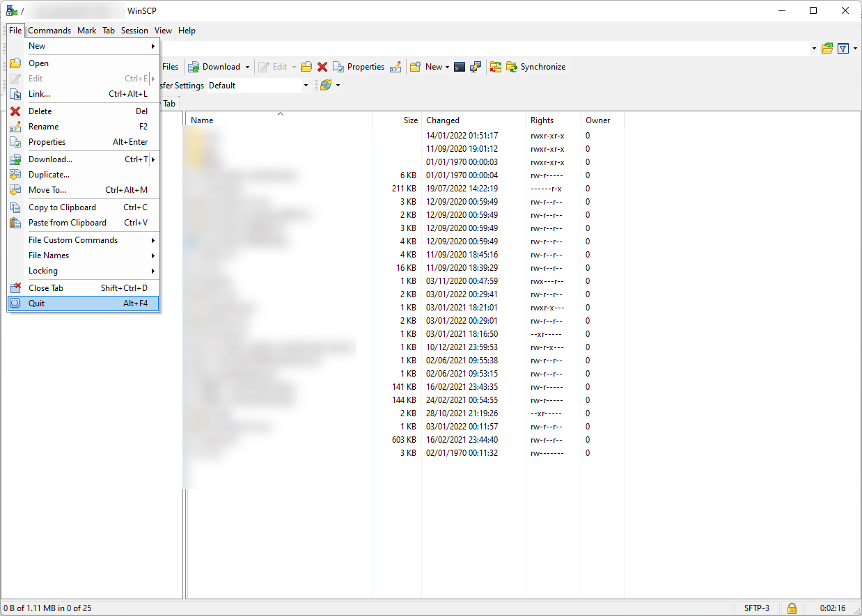Click the Synchronize toolbar button
The image size is (862, 616).
pos(535,67)
